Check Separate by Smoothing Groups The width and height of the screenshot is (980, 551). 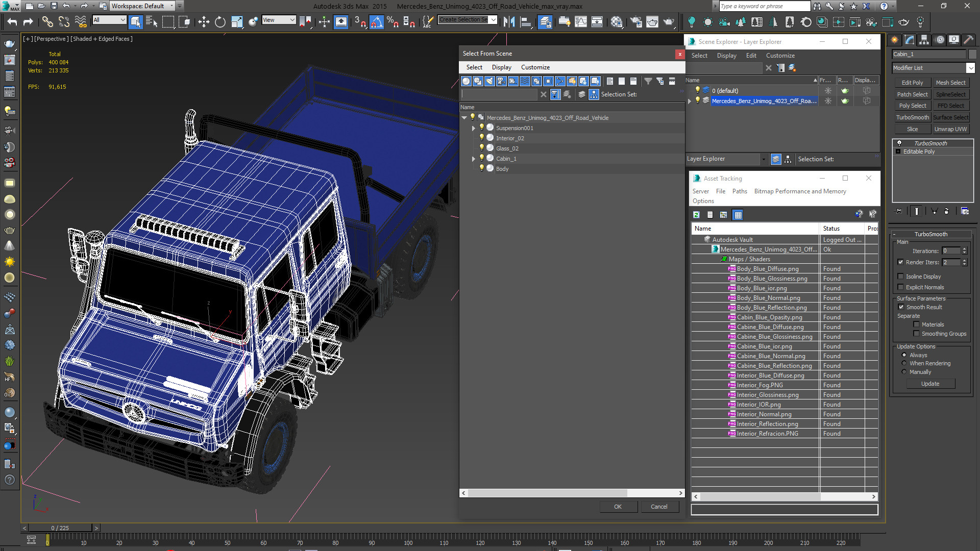pos(916,334)
